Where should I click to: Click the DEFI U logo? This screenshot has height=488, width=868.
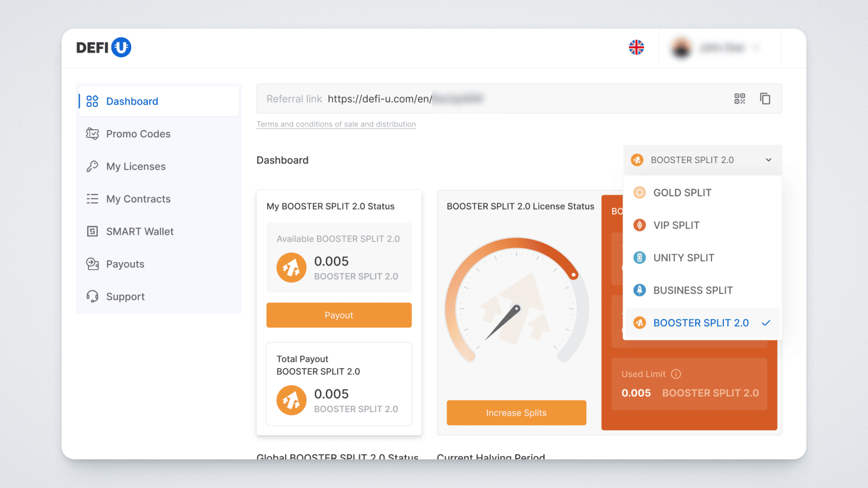click(104, 47)
